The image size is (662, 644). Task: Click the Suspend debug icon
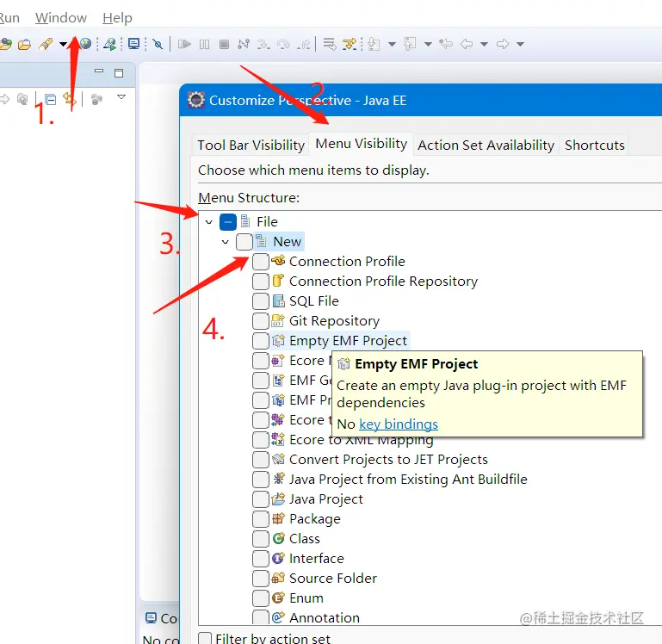[x=204, y=44]
